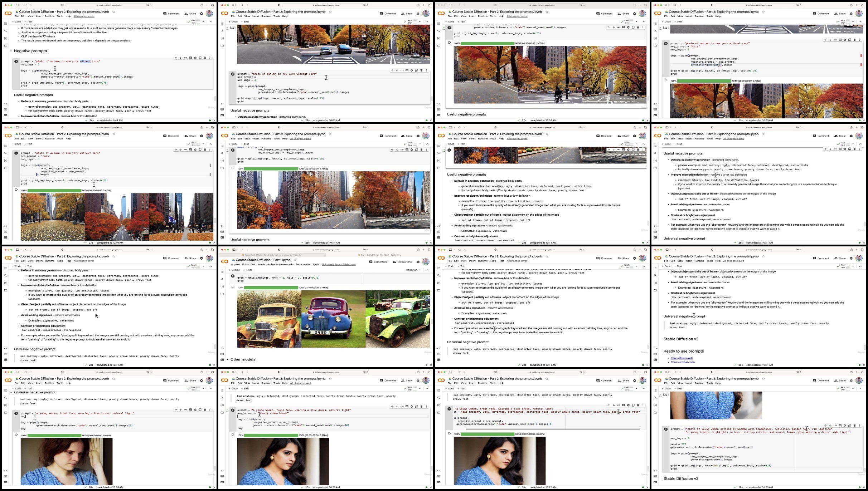The width and height of the screenshot is (868, 491).
Task: Delete the cell in the 10:03 AM panel
Action: 421,70
